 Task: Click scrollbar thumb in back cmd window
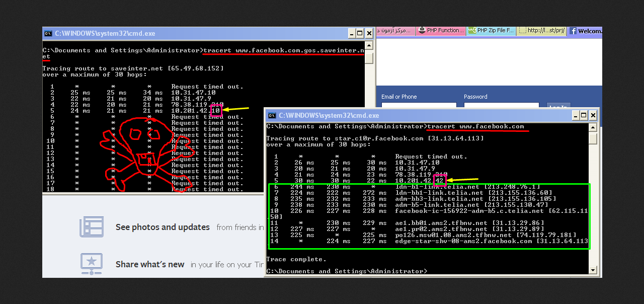point(369,58)
